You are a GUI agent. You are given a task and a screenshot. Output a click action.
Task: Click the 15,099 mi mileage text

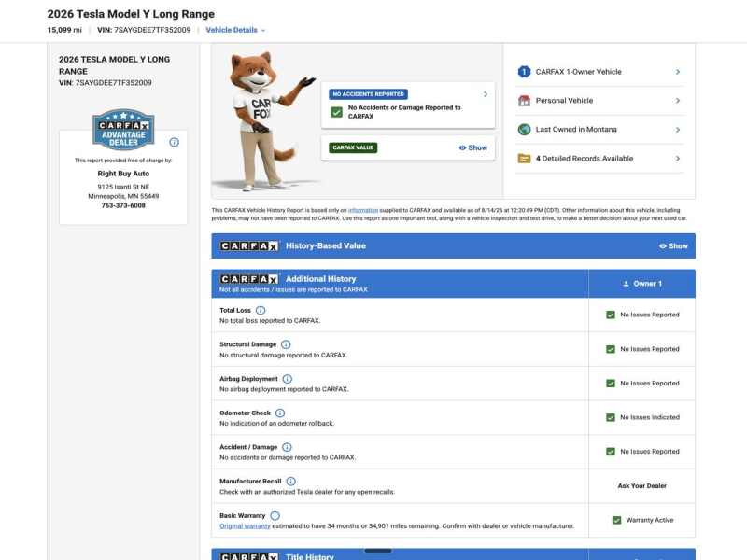click(64, 30)
